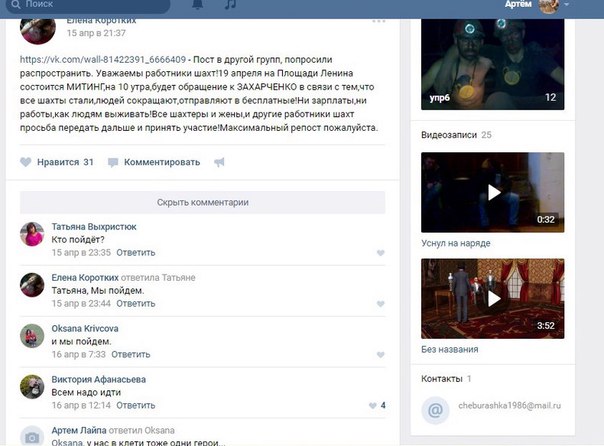Like Oksana Krivcova's comment
The height and width of the screenshot is (446, 604).
tap(381, 355)
